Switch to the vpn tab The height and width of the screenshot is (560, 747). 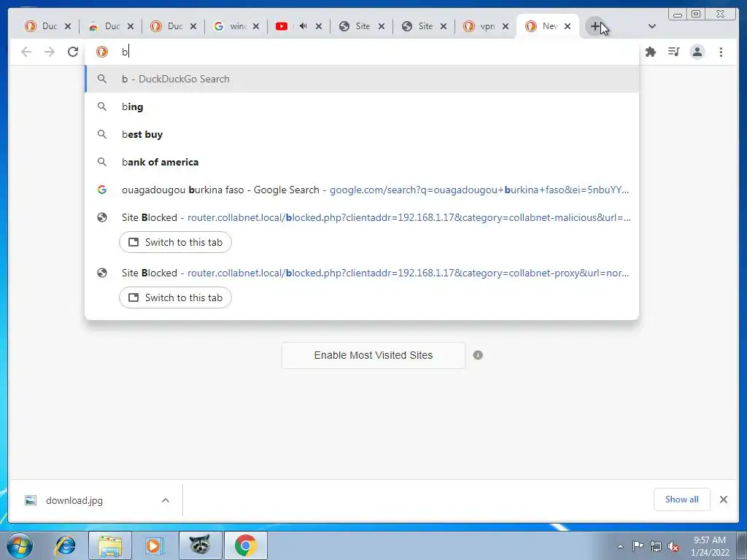[x=481, y=27]
